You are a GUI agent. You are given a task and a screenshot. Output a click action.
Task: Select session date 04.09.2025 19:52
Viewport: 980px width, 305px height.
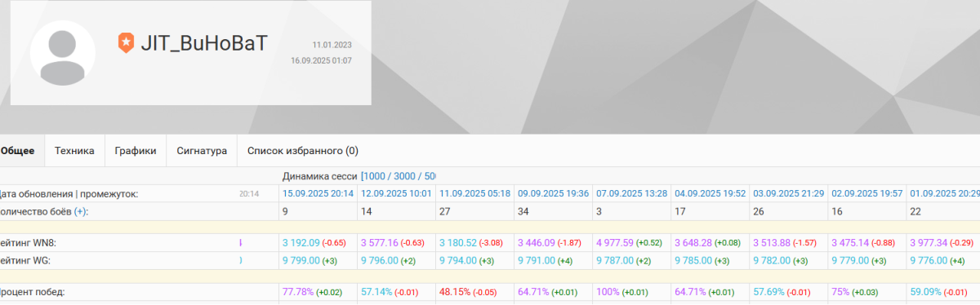(710, 193)
